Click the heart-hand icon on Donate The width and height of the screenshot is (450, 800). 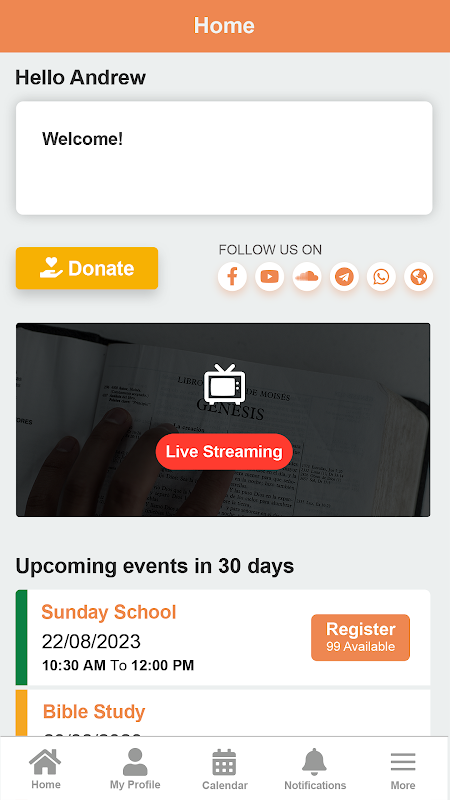(x=51, y=268)
